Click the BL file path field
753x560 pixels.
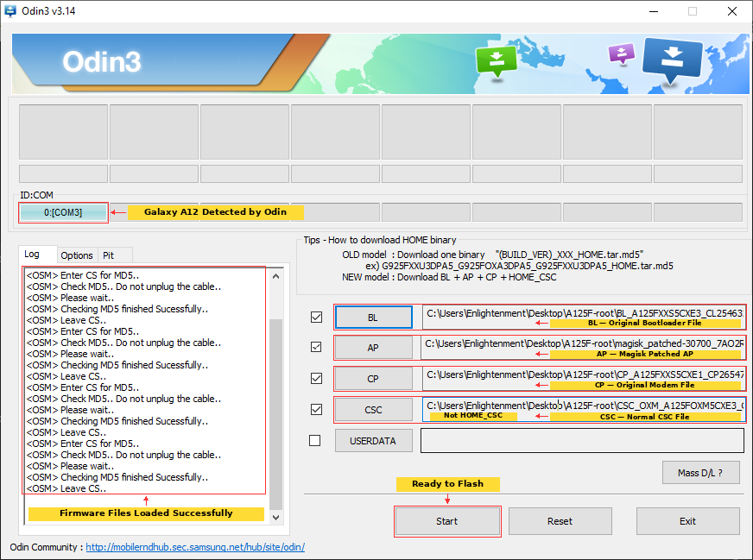[584, 318]
